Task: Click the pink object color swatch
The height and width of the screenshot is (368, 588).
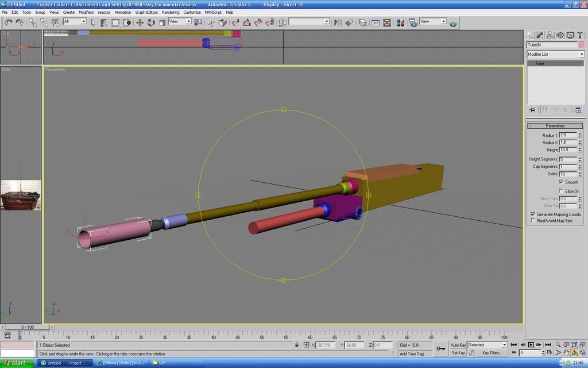Action: [582, 45]
